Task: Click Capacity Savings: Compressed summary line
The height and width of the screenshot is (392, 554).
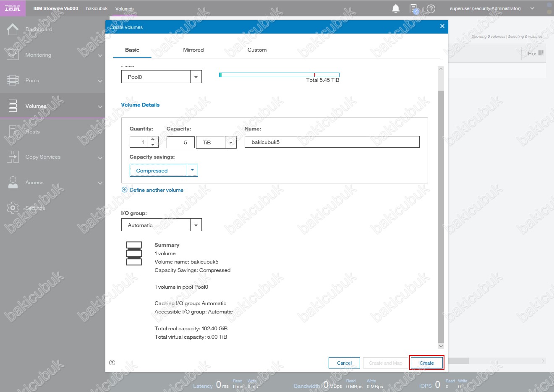Action: tap(193, 270)
